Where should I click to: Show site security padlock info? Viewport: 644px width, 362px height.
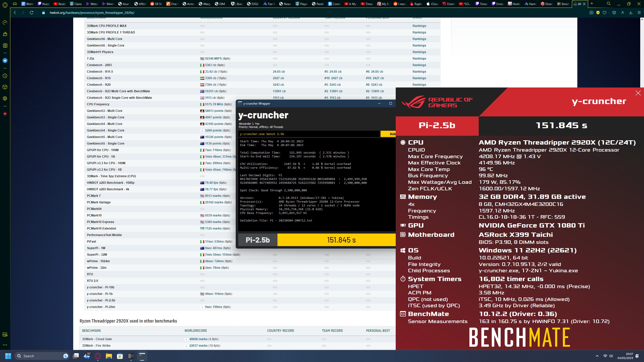(x=44, y=13)
